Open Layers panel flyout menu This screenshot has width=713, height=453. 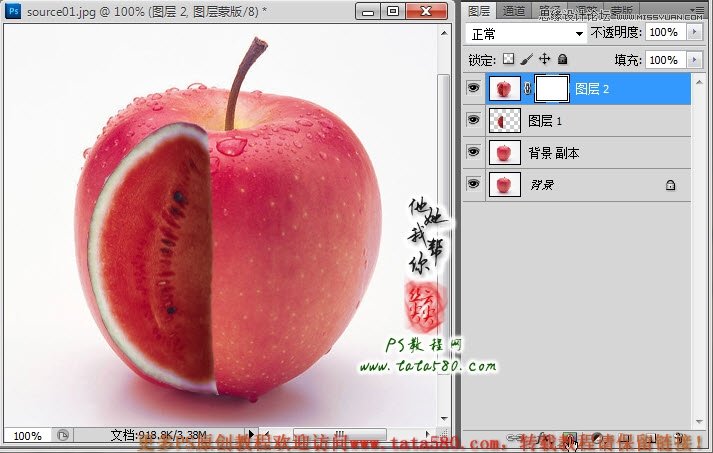pyautogui.click(x=695, y=10)
